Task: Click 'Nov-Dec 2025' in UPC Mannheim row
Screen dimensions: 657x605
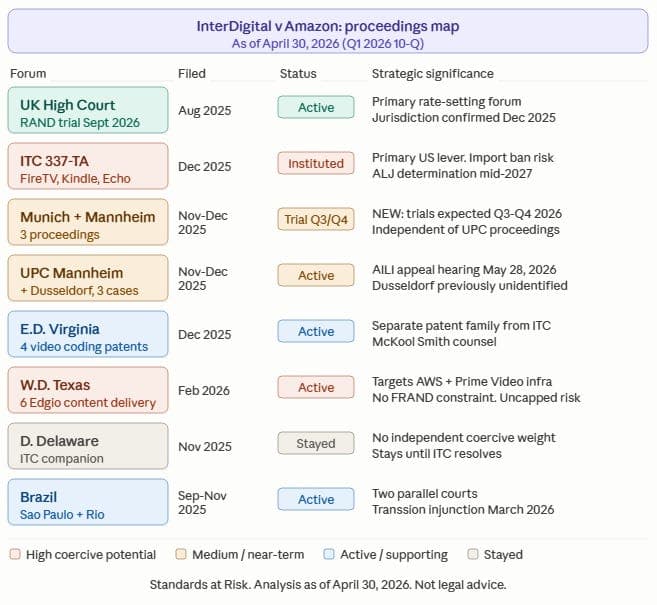Action: 203,279
